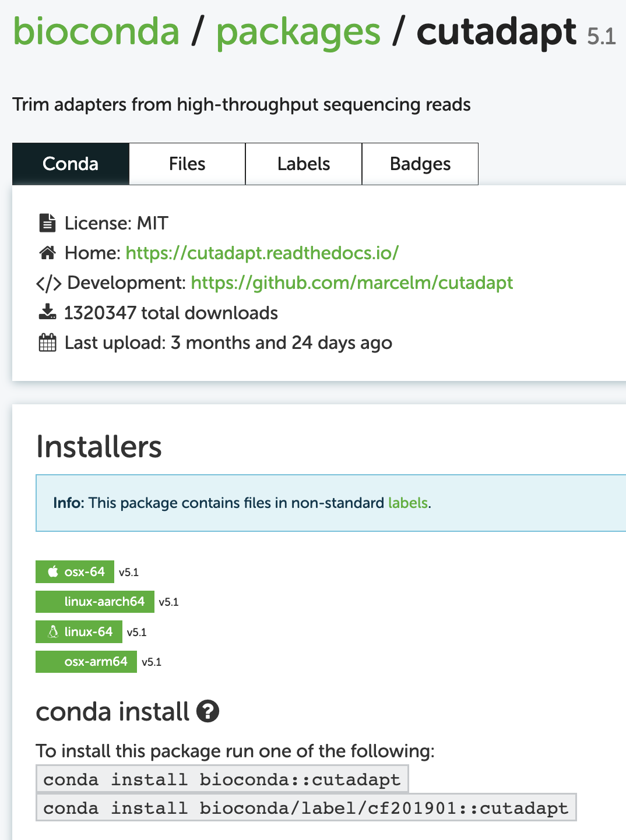Click the last upload calendar icon
This screenshot has height=840, width=626.
47,343
